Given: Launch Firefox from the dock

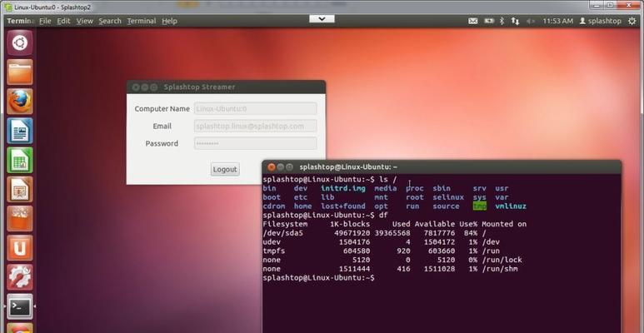Looking at the screenshot, I should point(20,102).
